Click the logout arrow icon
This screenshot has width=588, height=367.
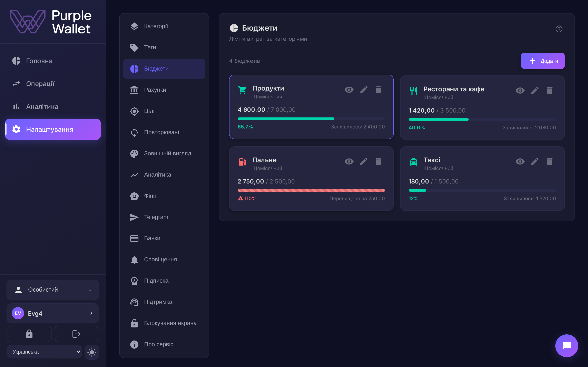(76, 334)
